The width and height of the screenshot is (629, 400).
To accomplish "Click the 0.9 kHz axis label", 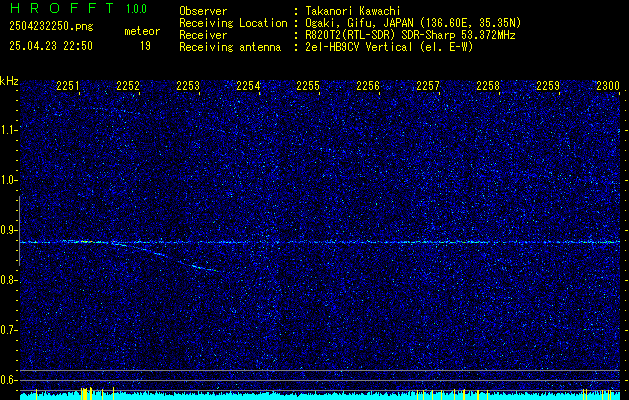I will [x=9, y=230].
